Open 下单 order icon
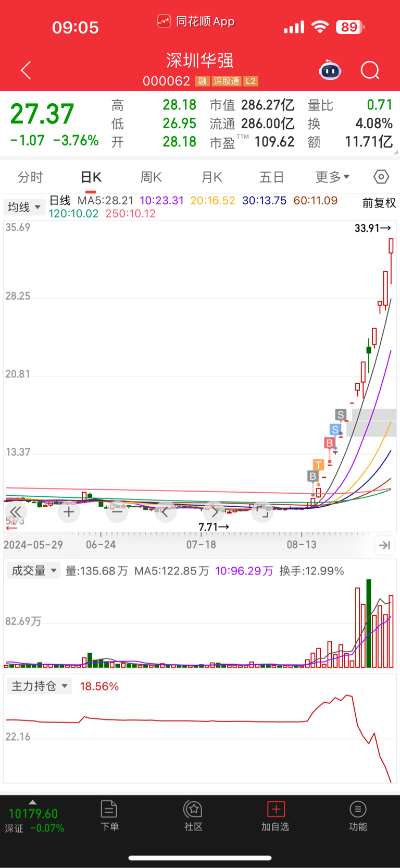The height and width of the screenshot is (868, 400). point(109,816)
